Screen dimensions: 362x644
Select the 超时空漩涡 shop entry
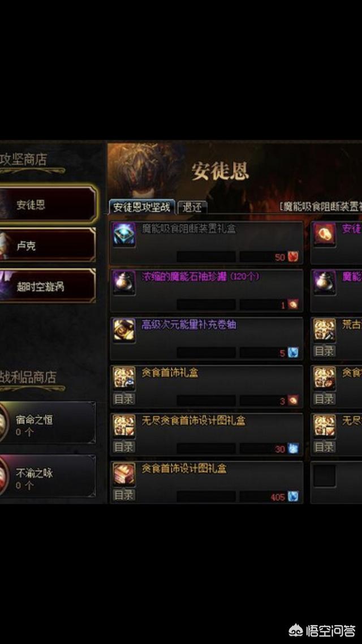pyautogui.click(x=48, y=285)
